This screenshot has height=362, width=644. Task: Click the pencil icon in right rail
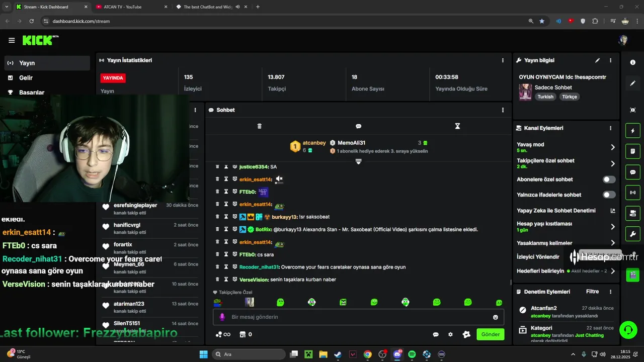click(633, 83)
